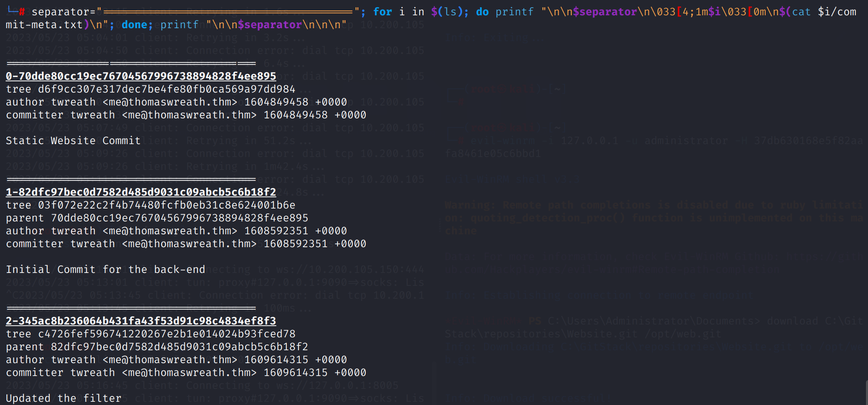The height and width of the screenshot is (405, 868).
Task: Click author line with timestamp 1609614315
Action: pyautogui.click(x=176, y=360)
